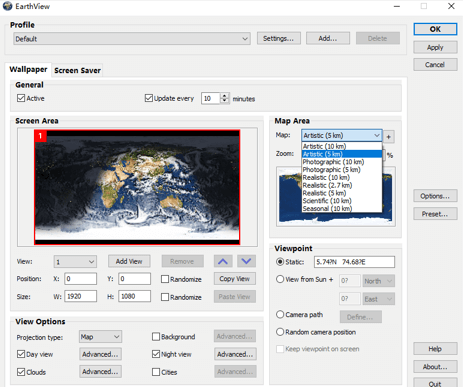
Task: Click the Static coordinates field
Action: (x=354, y=262)
